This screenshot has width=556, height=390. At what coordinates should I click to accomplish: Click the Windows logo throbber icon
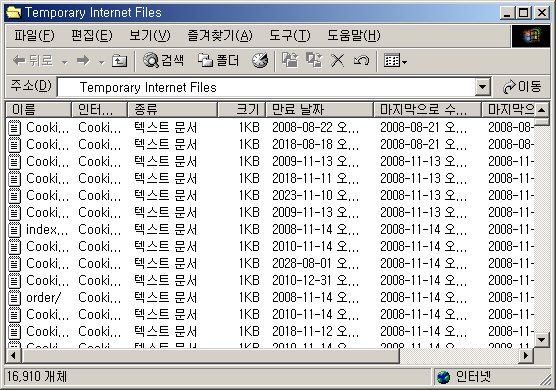tap(531, 36)
